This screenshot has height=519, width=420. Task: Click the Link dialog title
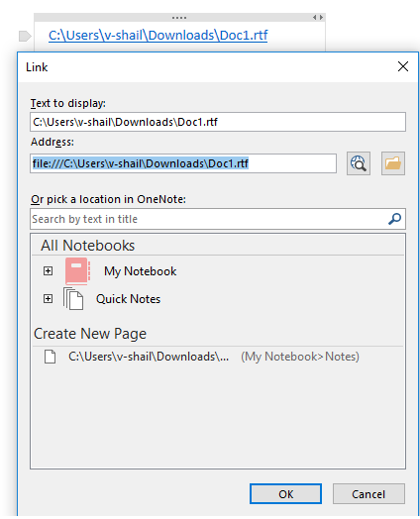37,67
